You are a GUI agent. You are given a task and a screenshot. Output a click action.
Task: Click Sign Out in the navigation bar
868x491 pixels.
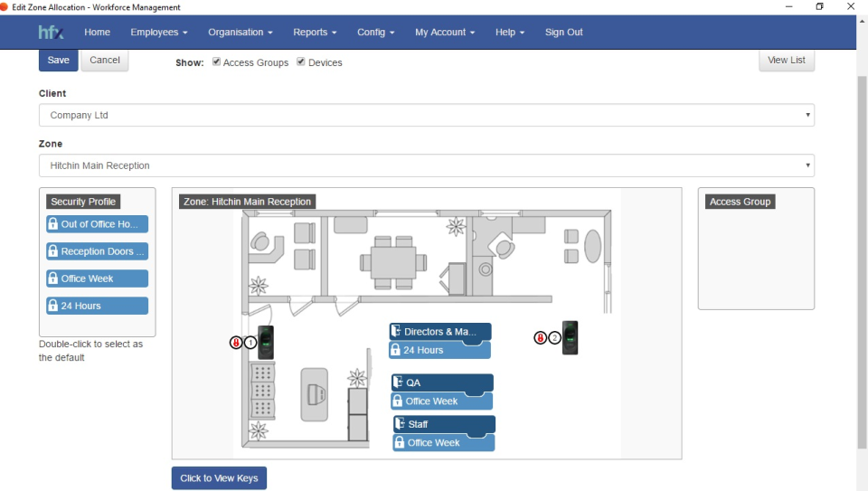click(563, 33)
